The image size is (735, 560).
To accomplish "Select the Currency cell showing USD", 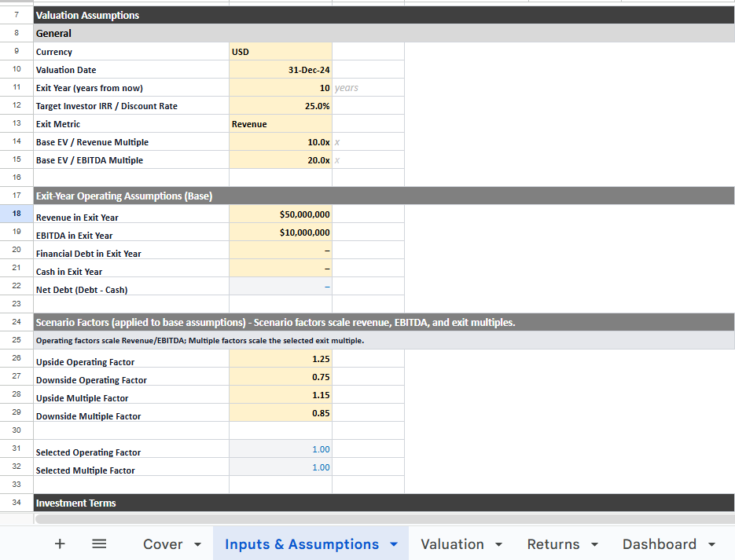I will [280, 51].
